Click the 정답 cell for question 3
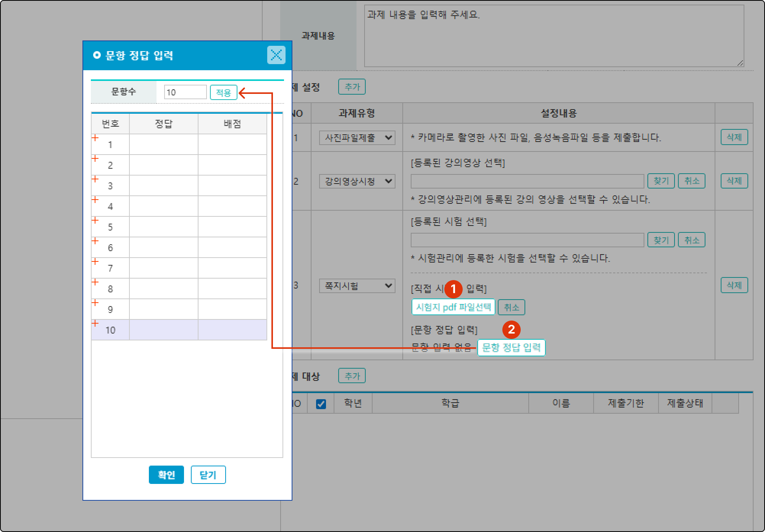Viewport: 765px width, 532px height. point(163,186)
